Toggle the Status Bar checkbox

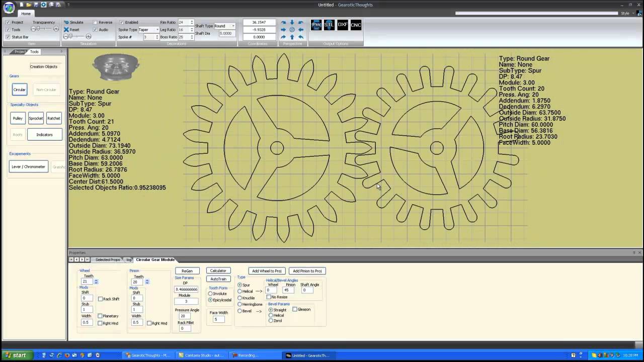point(8,37)
